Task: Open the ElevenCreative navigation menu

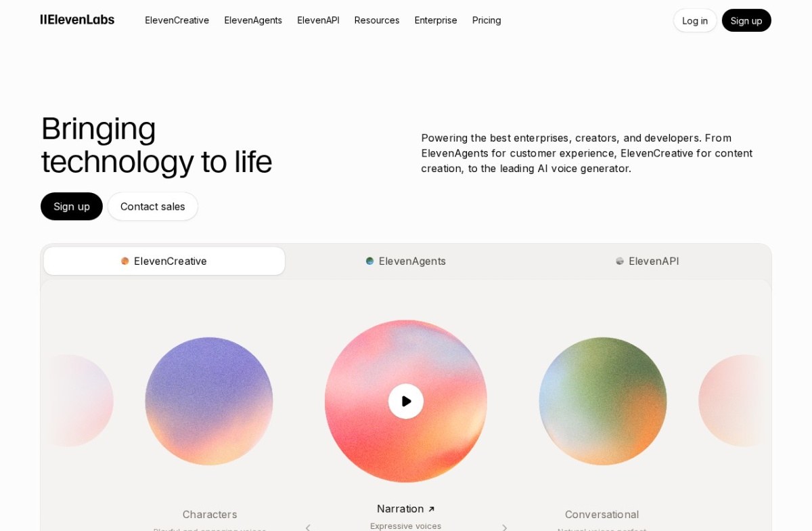Action: click(x=177, y=20)
